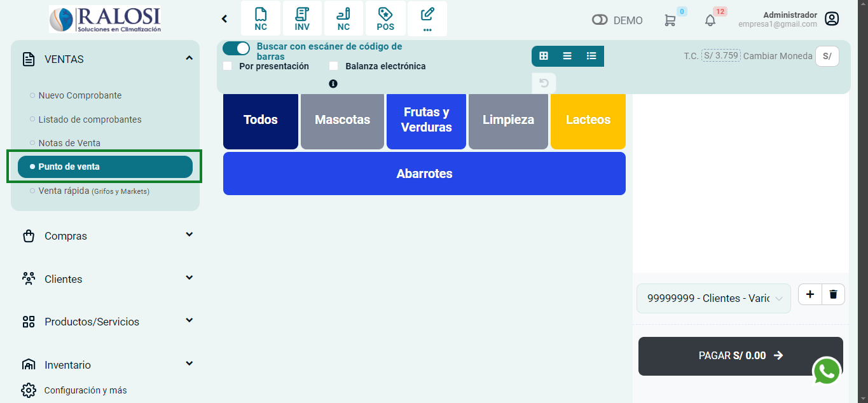The image size is (868, 403).
Task: Open the pencil edit icon with ellipsis
Action: pyautogui.click(x=427, y=18)
